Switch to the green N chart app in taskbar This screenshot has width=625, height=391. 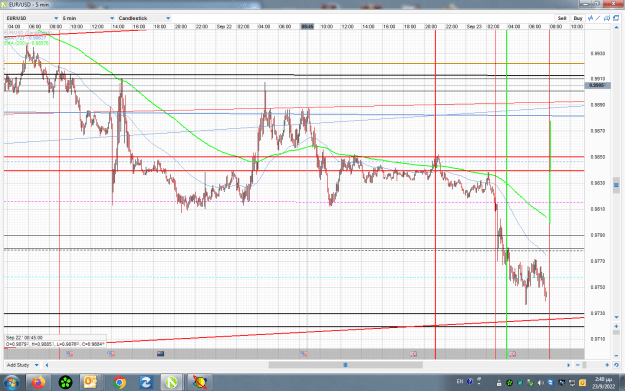(x=172, y=383)
